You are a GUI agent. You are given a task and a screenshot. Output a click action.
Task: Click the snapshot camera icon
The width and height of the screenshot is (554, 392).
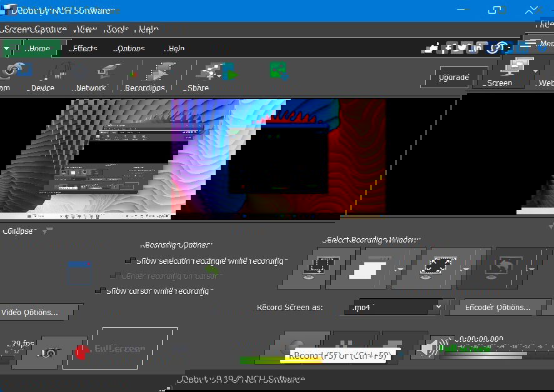pos(49,352)
